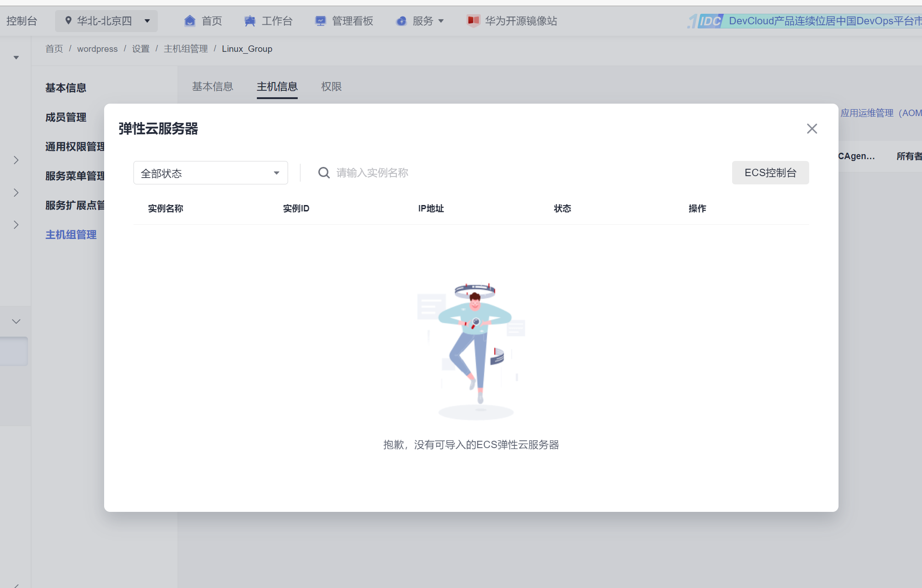Screen dimensions: 922x588
Task: Open the 控制台 console link
Action: pyautogui.click(x=22, y=21)
